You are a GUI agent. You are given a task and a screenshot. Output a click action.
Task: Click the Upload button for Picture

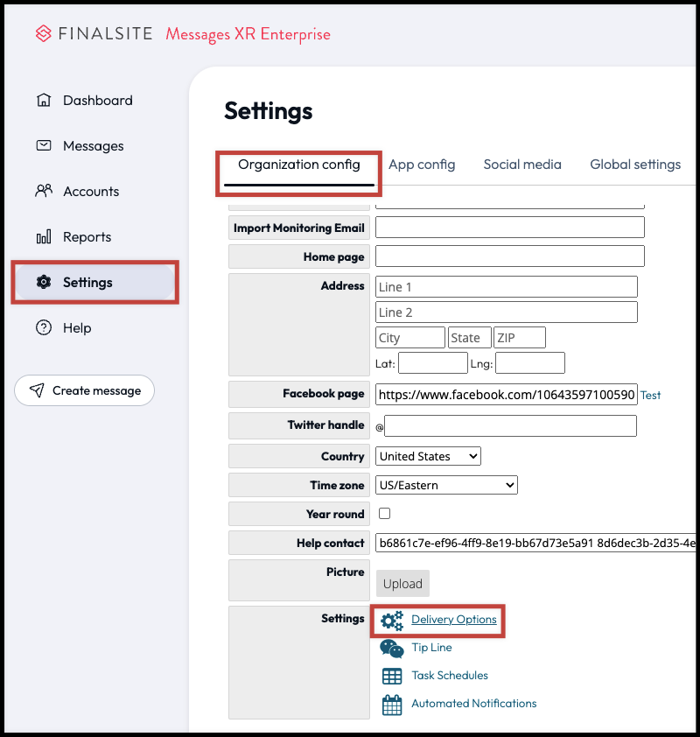coord(402,583)
